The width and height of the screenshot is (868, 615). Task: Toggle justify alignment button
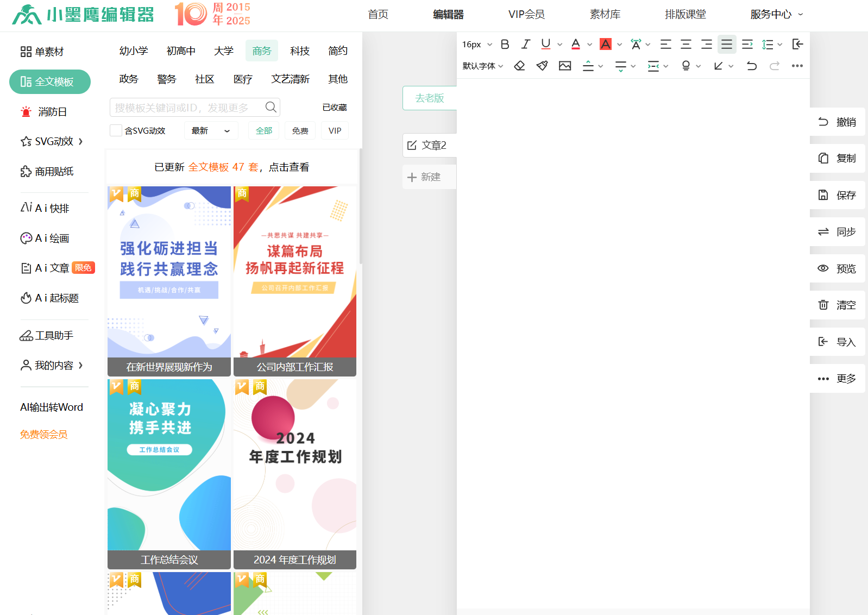[x=727, y=45]
